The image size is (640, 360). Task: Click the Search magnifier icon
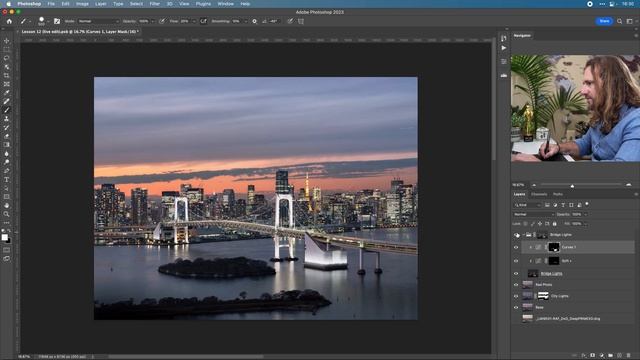[x=620, y=21]
